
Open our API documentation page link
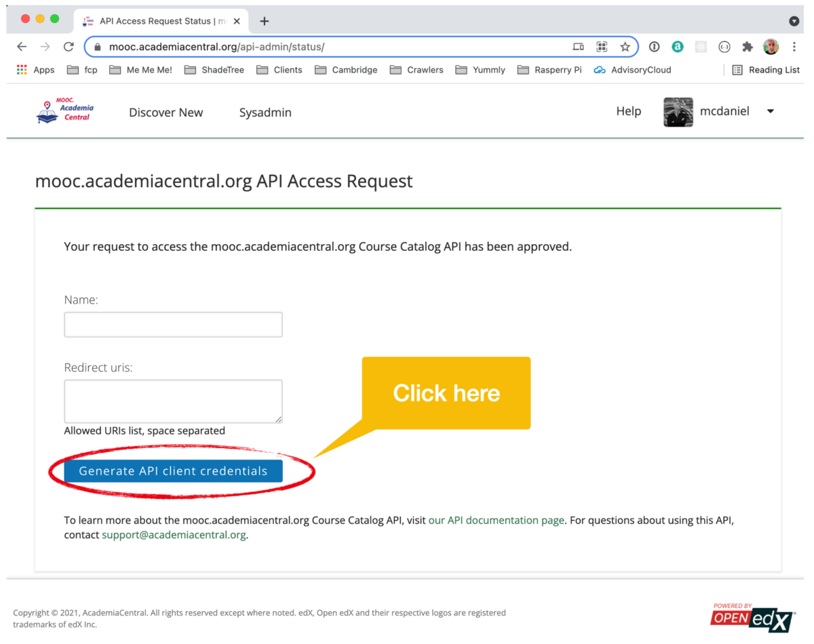tap(496, 520)
